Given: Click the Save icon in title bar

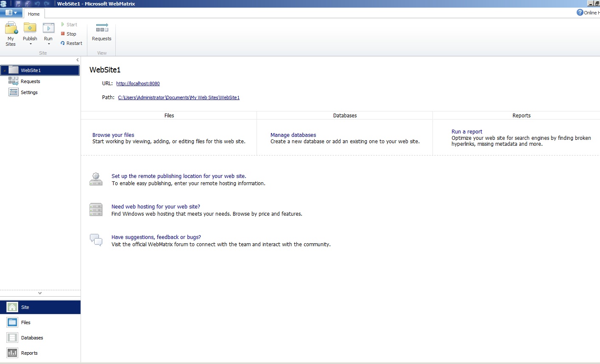Looking at the screenshot, I should pyautogui.click(x=18, y=3).
